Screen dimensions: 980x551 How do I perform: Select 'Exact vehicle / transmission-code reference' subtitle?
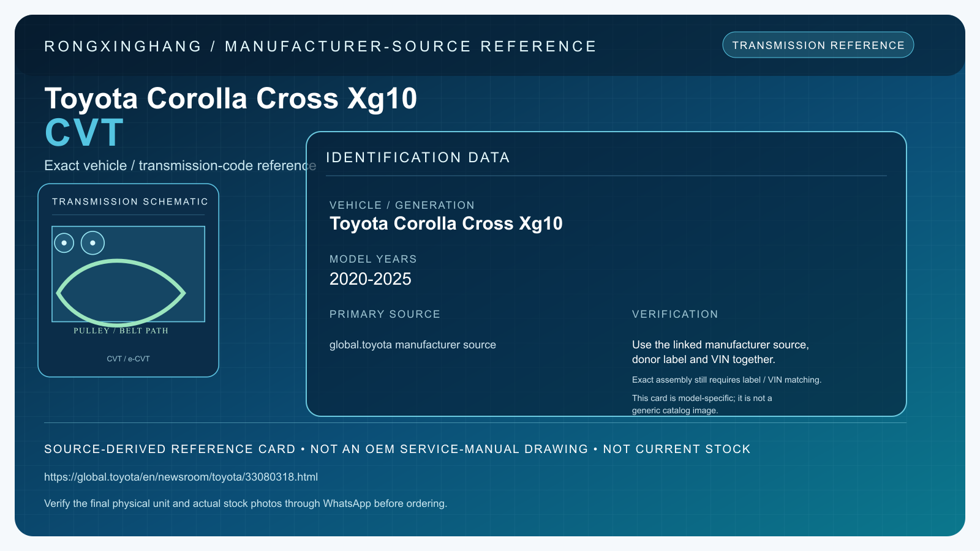(x=180, y=166)
